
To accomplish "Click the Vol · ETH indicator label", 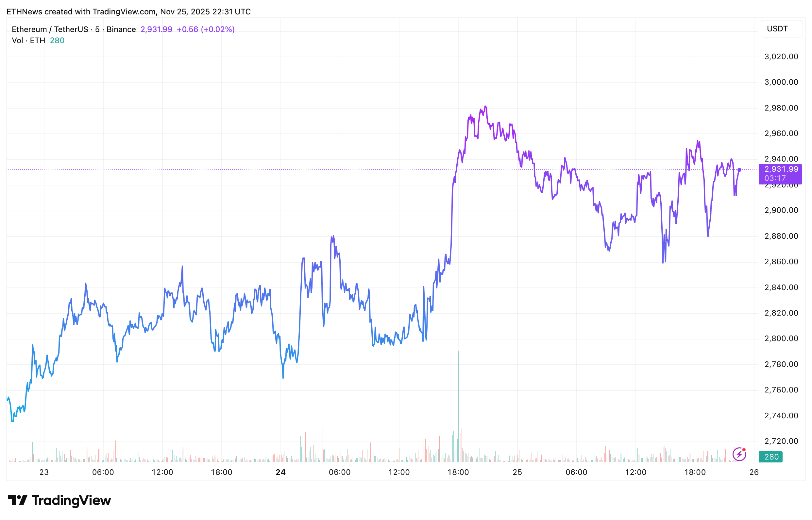I will 28,41.
